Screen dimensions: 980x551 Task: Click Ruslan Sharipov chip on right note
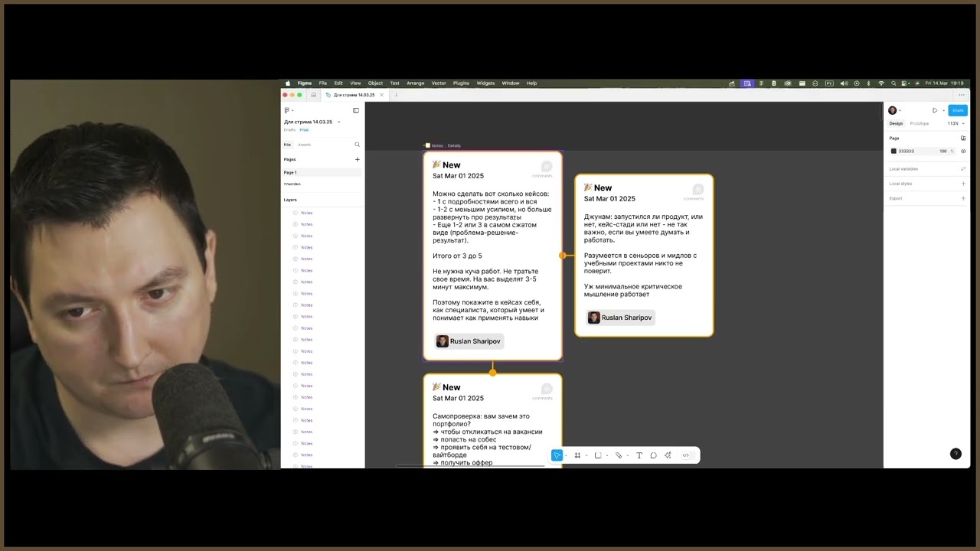620,318
